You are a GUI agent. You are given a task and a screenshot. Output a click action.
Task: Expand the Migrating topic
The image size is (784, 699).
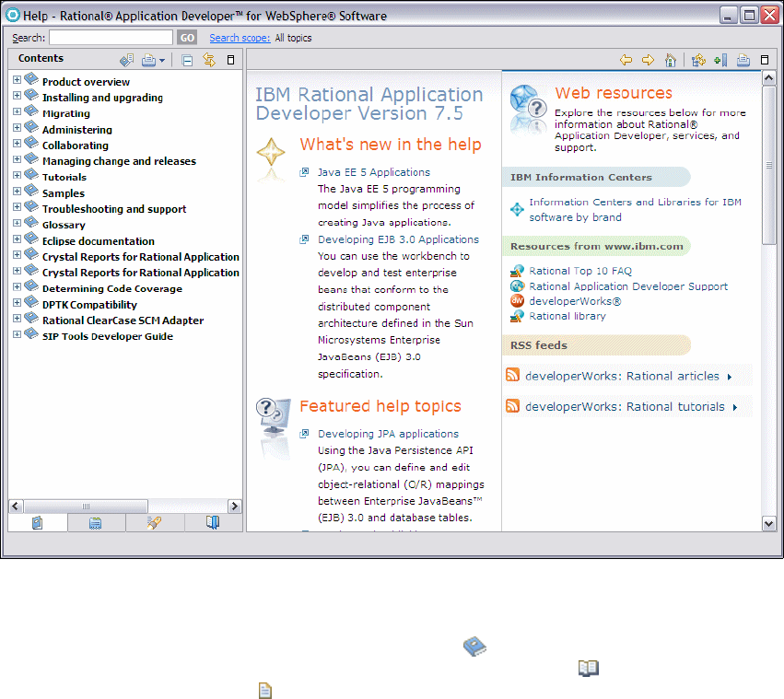(17, 111)
